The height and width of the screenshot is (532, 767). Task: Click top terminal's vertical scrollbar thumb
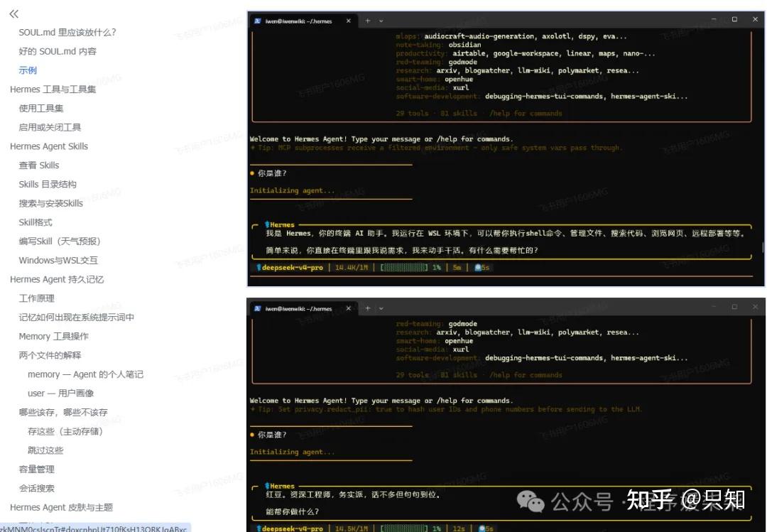click(x=763, y=247)
